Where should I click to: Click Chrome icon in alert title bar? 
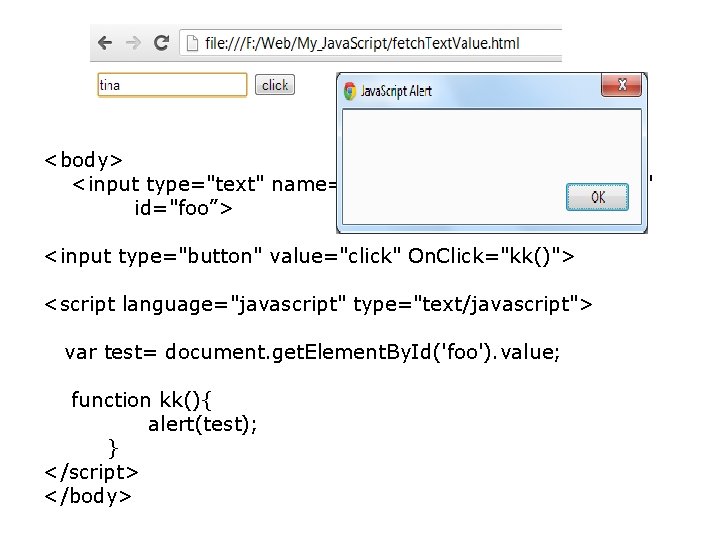[349, 91]
